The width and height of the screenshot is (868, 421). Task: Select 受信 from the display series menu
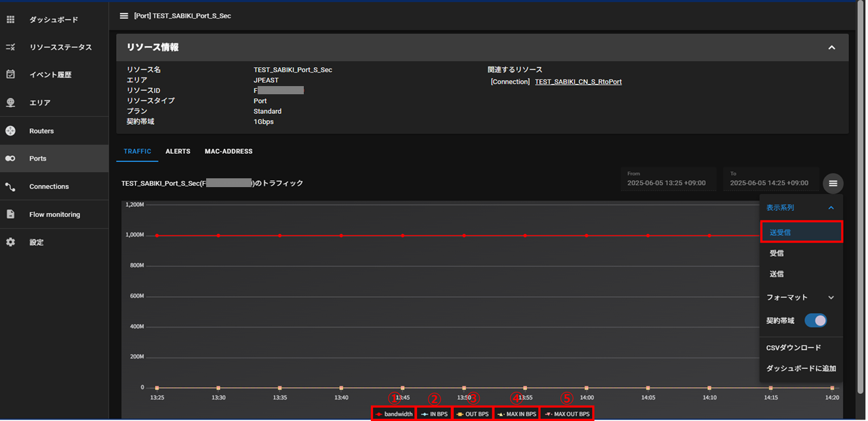click(x=776, y=253)
